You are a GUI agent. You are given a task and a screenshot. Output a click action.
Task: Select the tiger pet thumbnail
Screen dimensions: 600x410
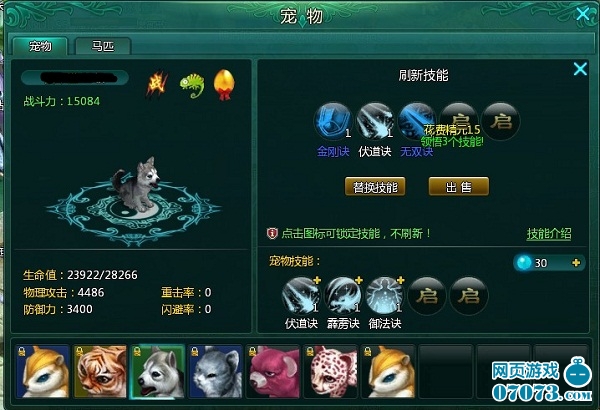tap(100, 371)
